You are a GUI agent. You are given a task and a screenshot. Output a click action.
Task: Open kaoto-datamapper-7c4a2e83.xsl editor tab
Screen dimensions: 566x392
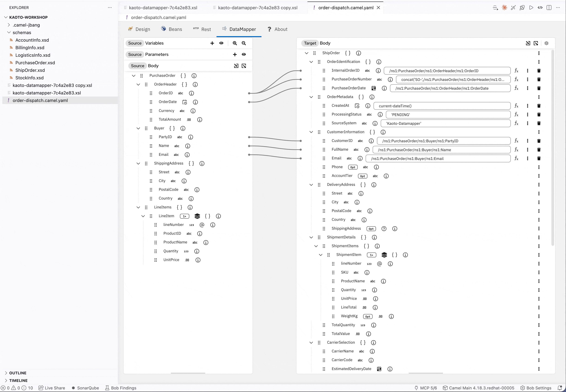163,8
